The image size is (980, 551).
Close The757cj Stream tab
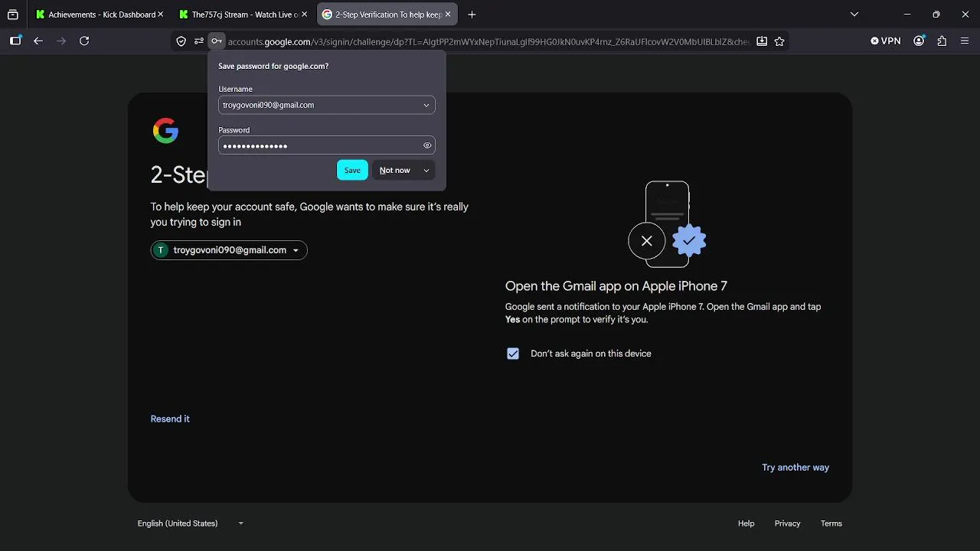[304, 15]
